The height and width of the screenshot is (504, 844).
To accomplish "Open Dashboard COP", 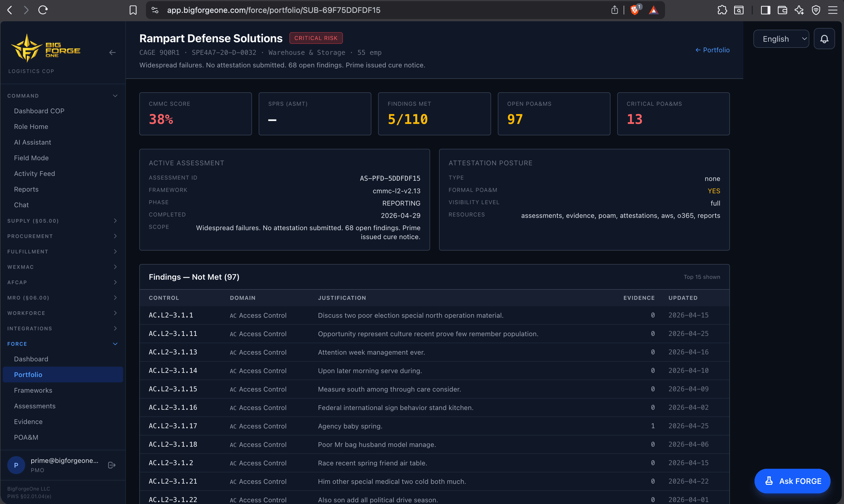I will 63,111.
